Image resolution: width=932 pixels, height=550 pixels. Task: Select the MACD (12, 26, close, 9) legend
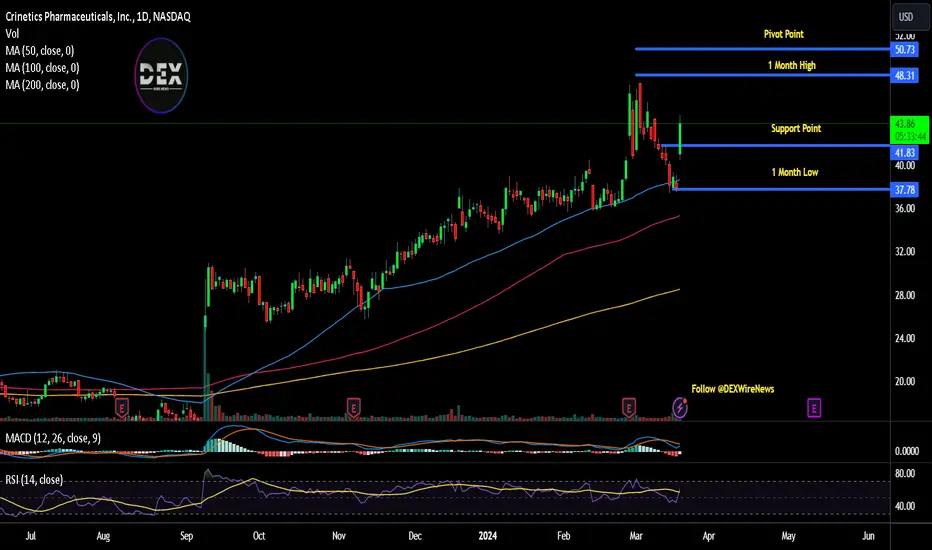pos(53,438)
